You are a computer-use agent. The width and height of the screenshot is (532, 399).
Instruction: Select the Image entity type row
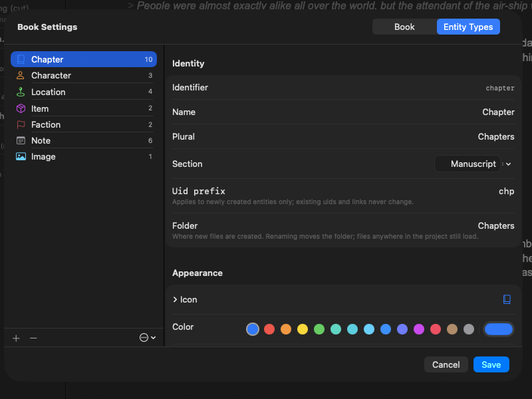(84, 156)
